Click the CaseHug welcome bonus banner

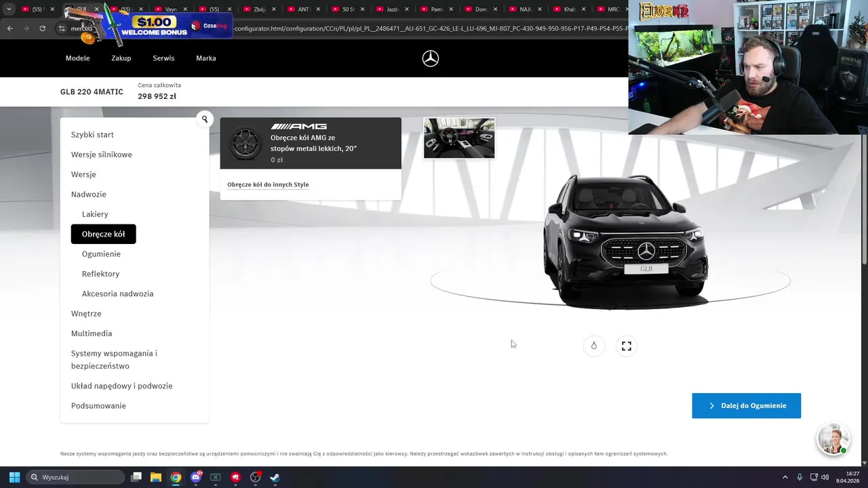click(x=170, y=27)
